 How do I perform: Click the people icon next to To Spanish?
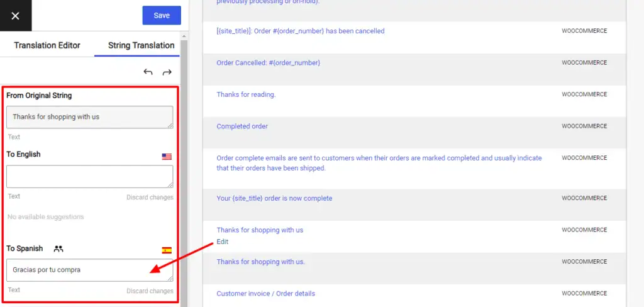point(58,248)
